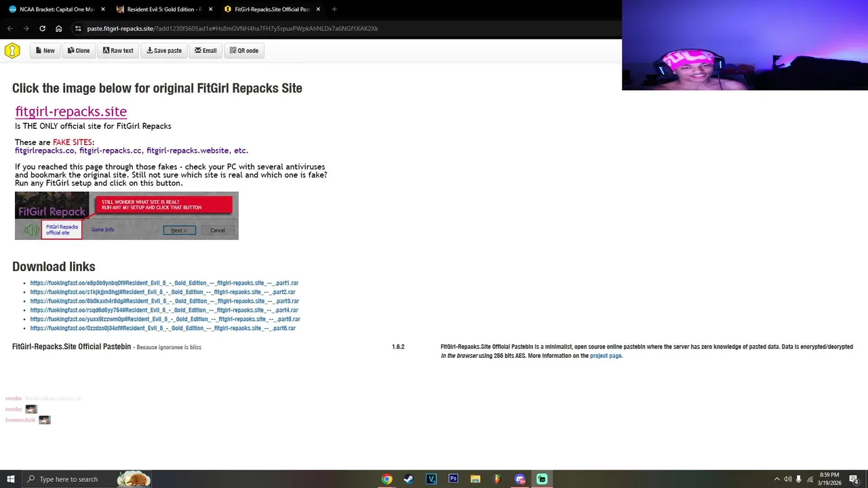Viewport: 868px width, 488px height.
Task: Reload the current page
Action: coord(42,28)
